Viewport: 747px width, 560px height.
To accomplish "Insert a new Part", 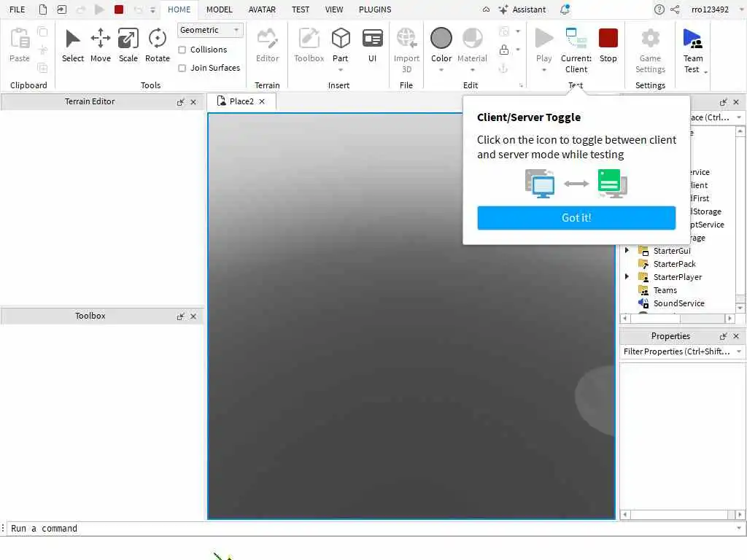I will 341,44.
